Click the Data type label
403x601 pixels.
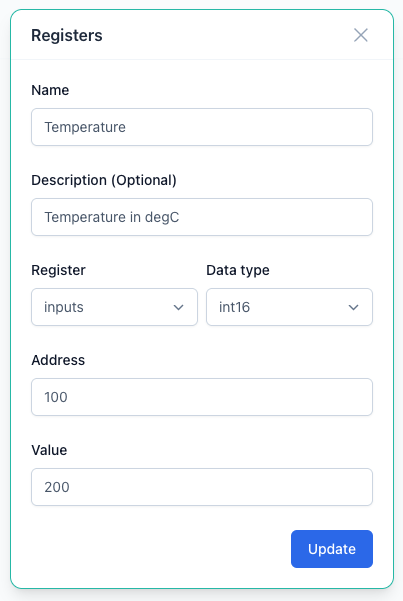click(238, 270)
